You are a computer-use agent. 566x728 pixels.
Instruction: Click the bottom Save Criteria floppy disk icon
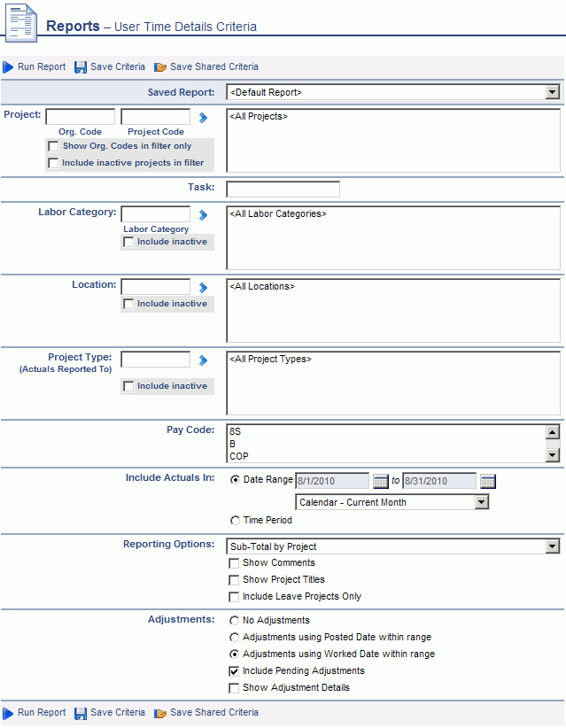[x=81, y=713]
